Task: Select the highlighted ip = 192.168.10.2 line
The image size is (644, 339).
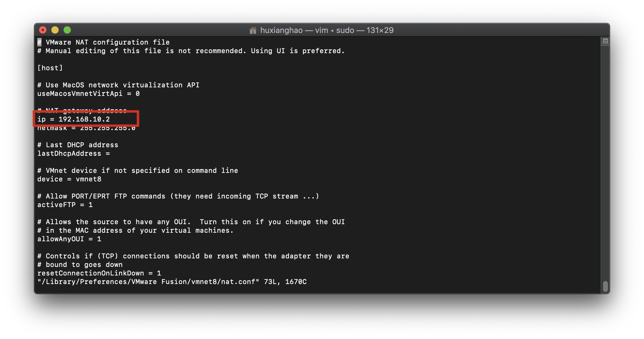Action: (74, 119)
